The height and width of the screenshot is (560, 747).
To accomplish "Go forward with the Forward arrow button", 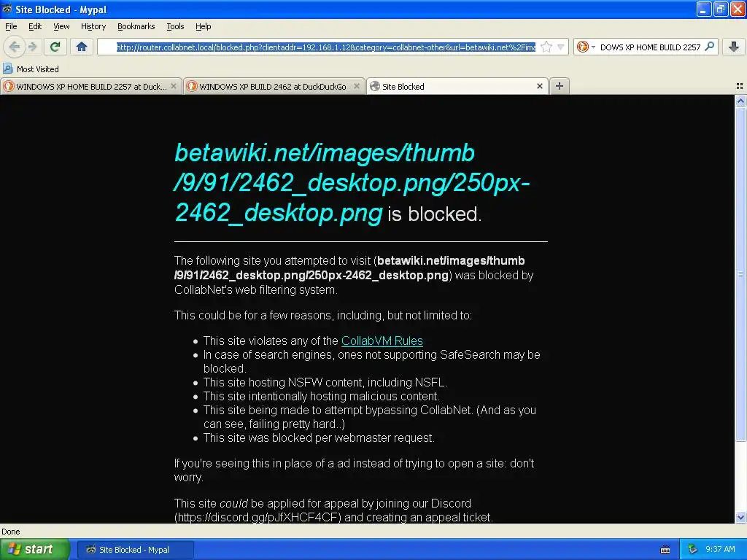I will pos(32,47).
